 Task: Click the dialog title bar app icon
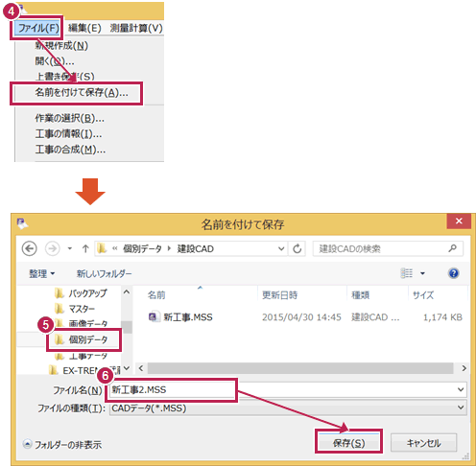click(22, 223)
